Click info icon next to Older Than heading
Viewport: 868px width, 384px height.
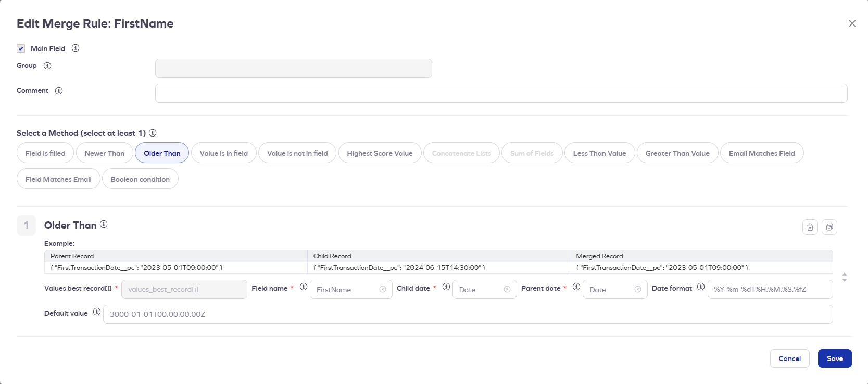tap(104, 224)
